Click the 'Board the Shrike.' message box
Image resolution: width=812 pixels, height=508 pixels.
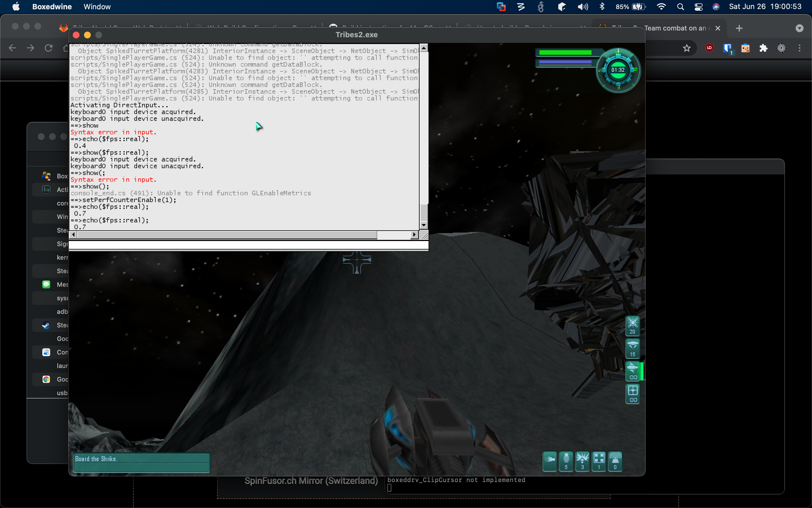pos(141,463)
